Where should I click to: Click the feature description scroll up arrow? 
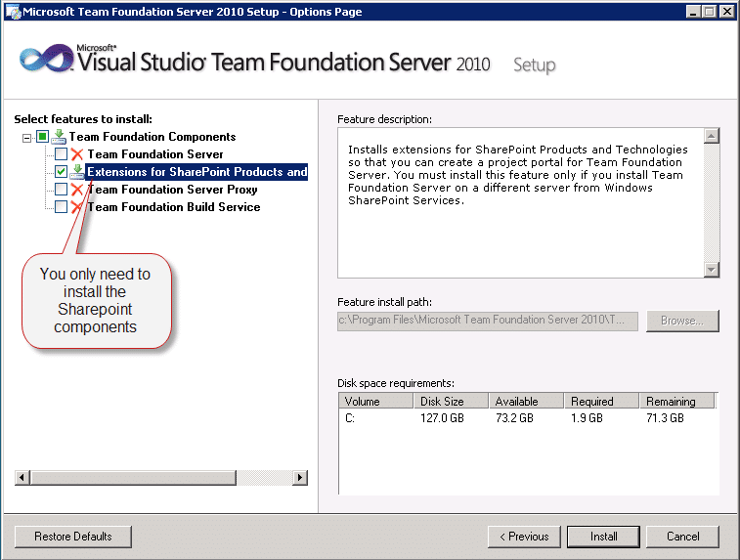[712, 136]
